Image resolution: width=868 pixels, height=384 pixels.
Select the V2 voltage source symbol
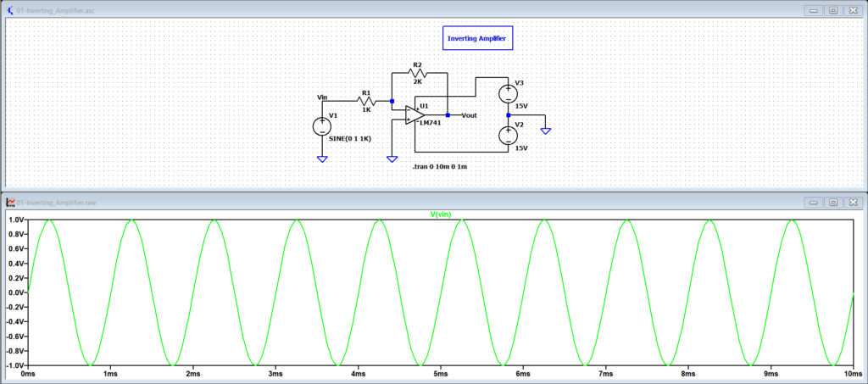(x=508, y=134)
